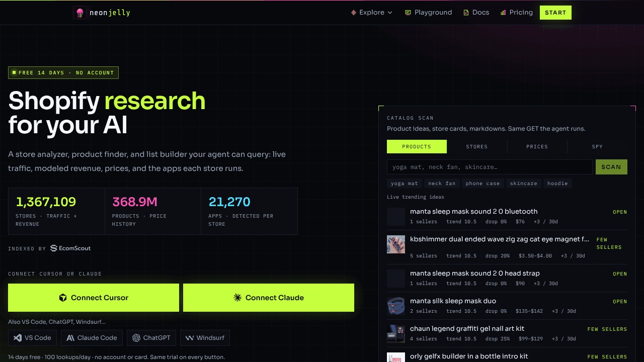
Task: Click the Claude starburst icon on Connect Claude
Action: tap(237, 298)
